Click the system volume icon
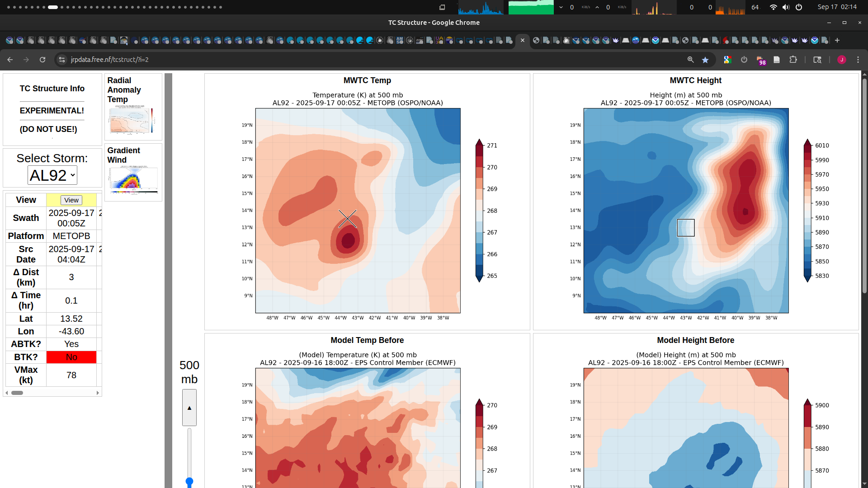 tap(786, 7)
